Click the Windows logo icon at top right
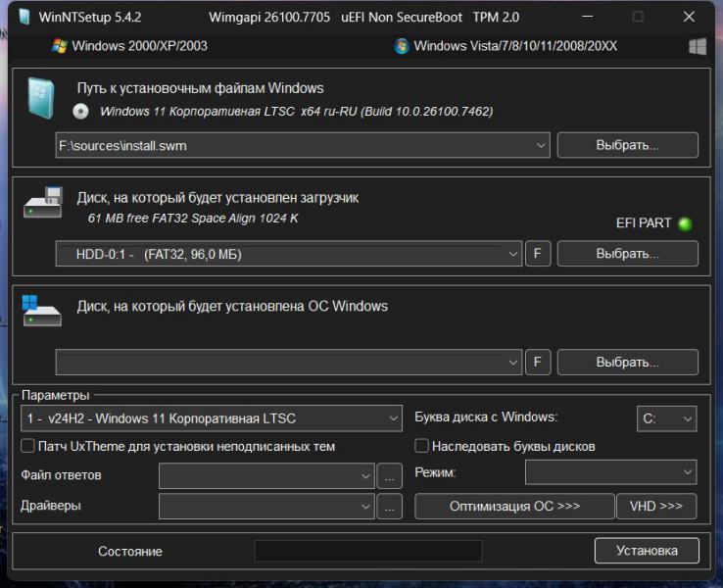The width and height of the screenshot is (723, 588). 698,46
